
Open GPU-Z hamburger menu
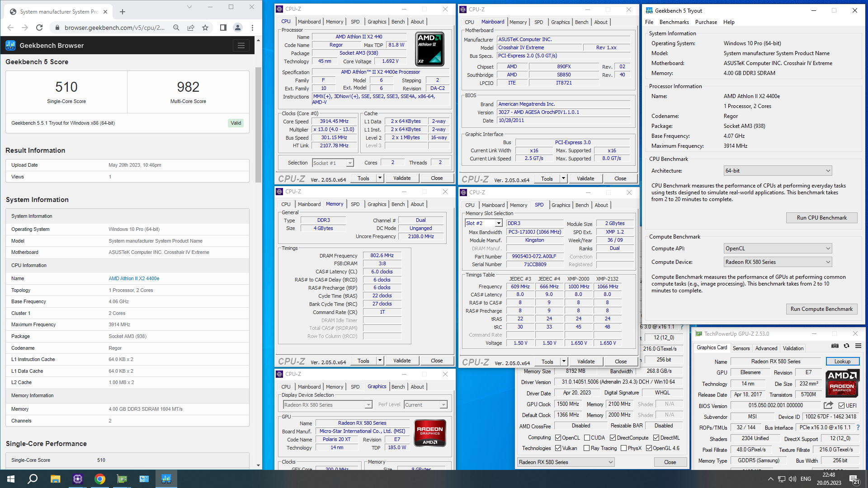point(858,346)
